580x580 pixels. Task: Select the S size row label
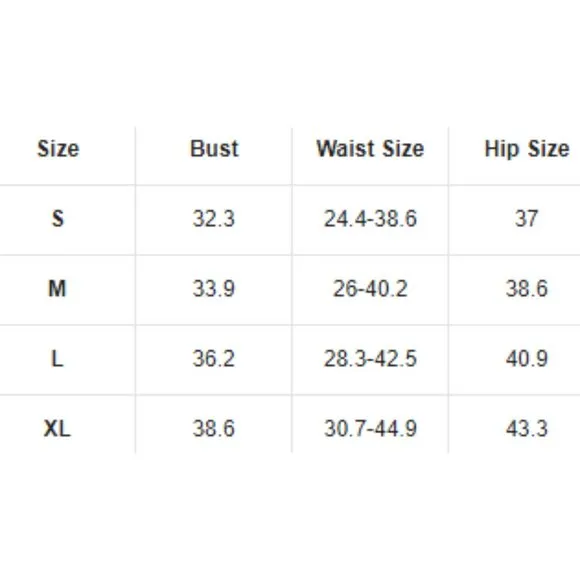(x=58, y=218)
